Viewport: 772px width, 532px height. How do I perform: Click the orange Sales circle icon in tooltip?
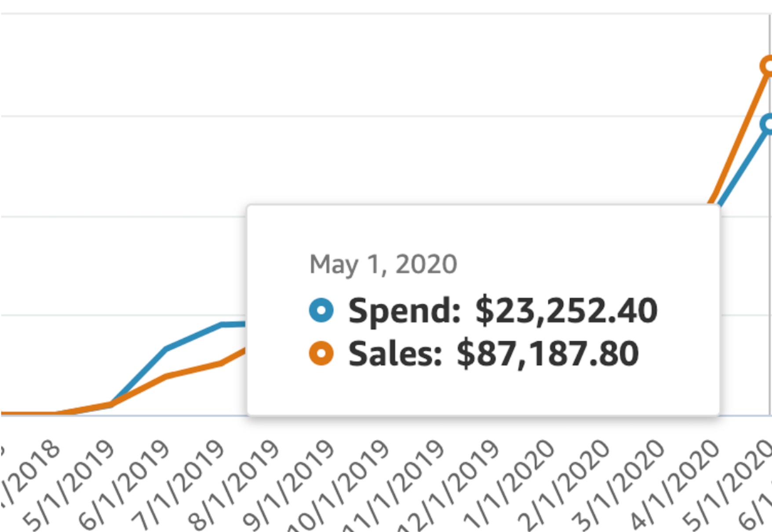321,353
